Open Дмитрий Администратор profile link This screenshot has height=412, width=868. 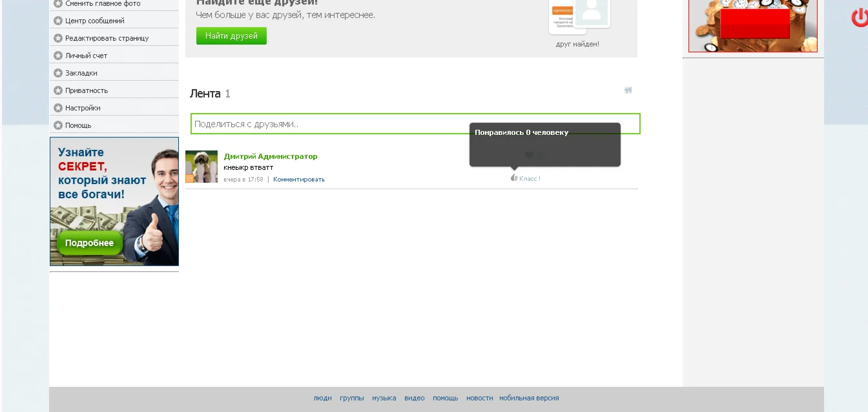271,156
